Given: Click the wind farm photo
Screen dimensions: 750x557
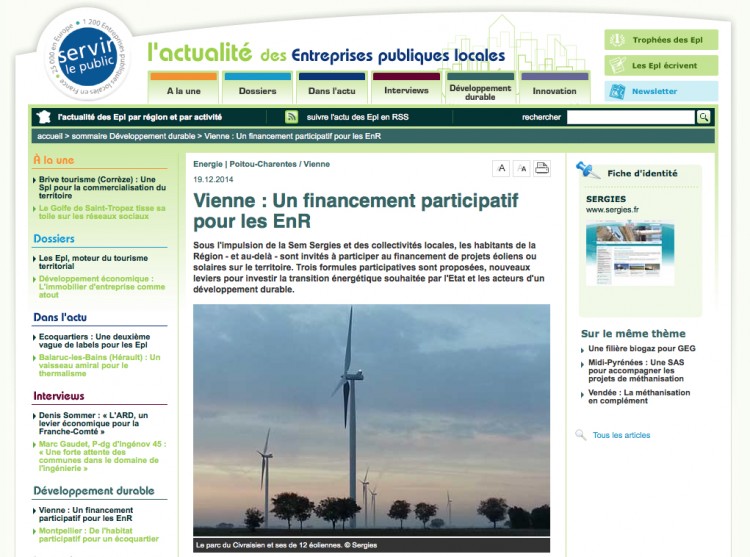Looking at the screenshot, I should click(x=372, y=420).
